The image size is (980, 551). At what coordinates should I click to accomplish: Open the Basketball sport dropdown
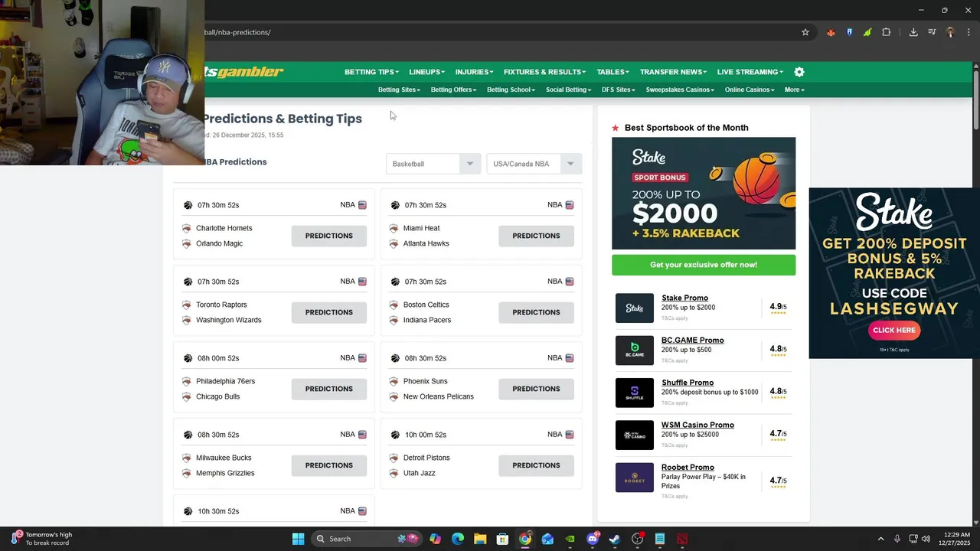[433, 164]
